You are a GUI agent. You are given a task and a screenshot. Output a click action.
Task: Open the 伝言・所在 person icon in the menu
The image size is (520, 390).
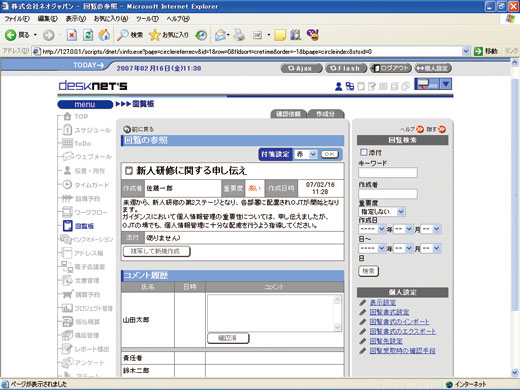click(x=67, y=170)
